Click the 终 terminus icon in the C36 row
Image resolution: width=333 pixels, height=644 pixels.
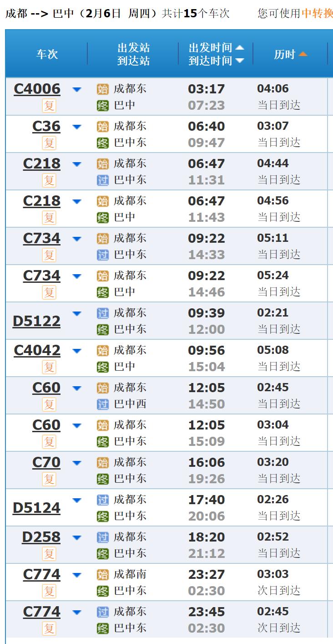click(x=103, y=143)
